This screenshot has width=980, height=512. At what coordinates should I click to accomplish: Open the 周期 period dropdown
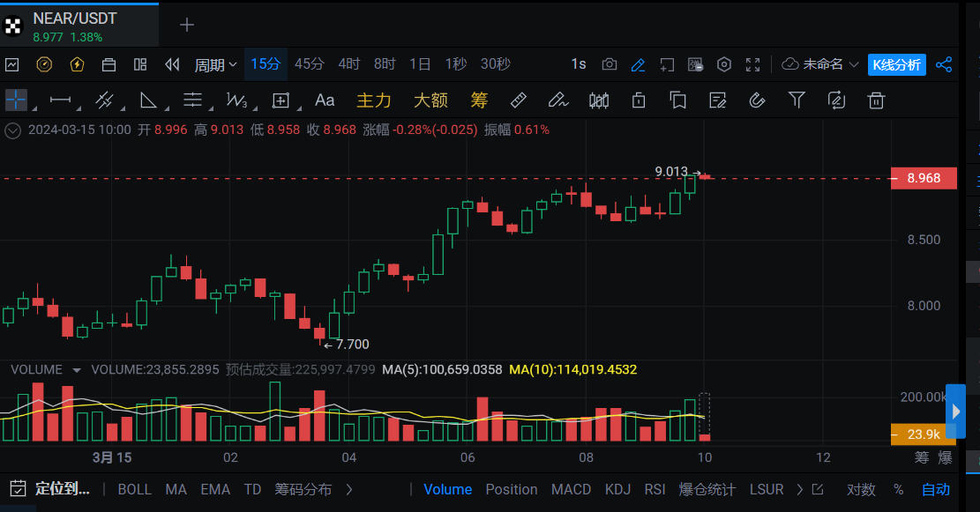point(215,64)
